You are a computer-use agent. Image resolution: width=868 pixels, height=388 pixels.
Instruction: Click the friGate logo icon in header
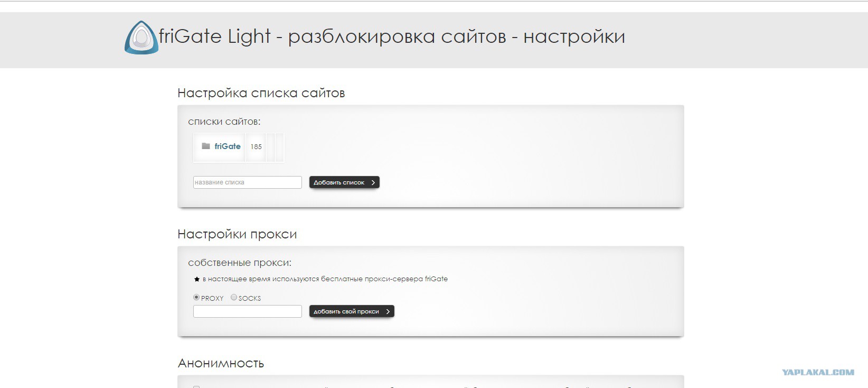click(x=141, y=38)
